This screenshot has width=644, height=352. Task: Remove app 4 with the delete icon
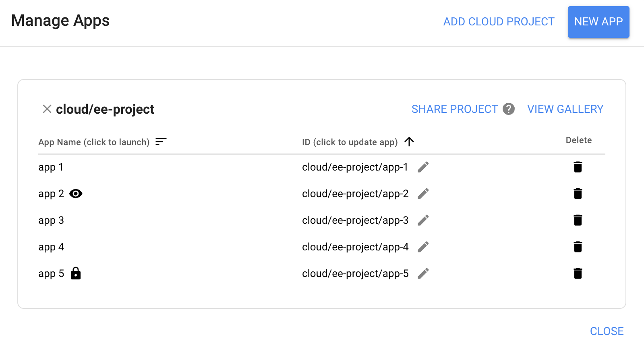coord(578,247)
